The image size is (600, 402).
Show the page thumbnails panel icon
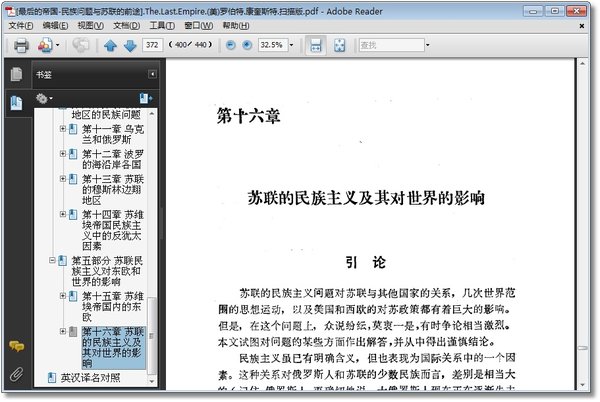point(16,74)
